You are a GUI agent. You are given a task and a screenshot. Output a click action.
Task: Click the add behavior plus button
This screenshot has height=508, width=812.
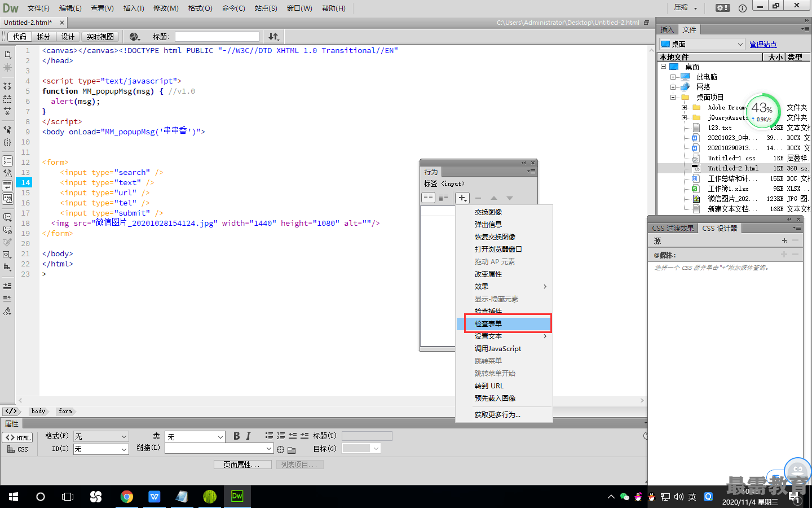pyautogui.click(x=462, y=198)
